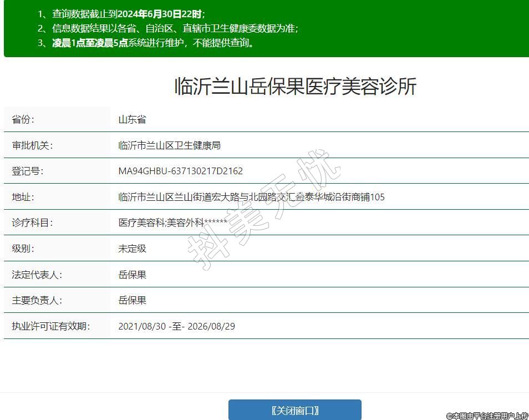Viewport: 529px width, 420px height.
Task: Click the 关闭窗口 button
Action: tap(294, 411)
